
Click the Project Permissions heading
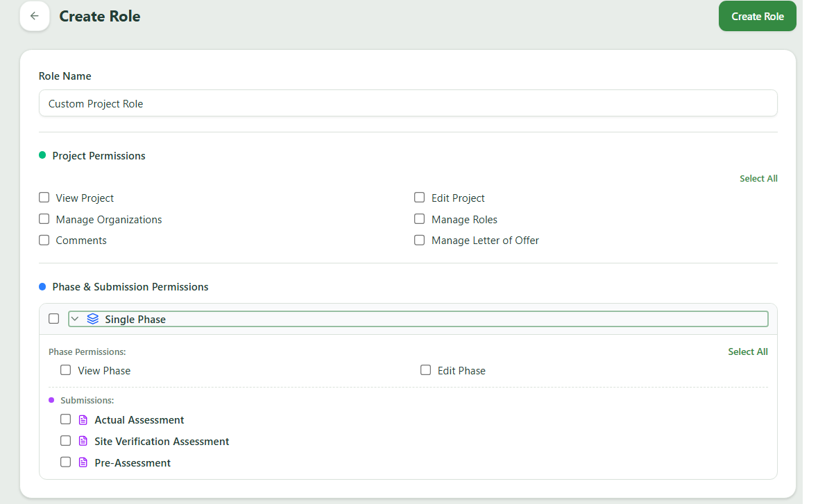click(99, 156)
